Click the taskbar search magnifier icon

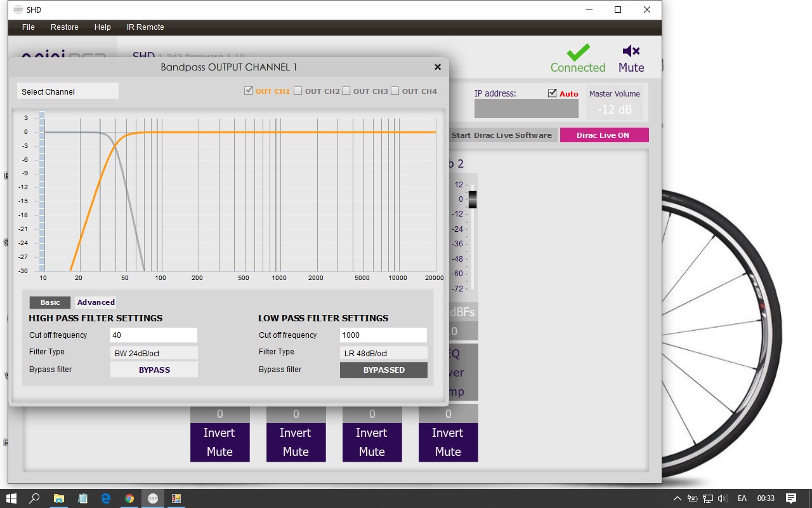click(x=35, y=498)
